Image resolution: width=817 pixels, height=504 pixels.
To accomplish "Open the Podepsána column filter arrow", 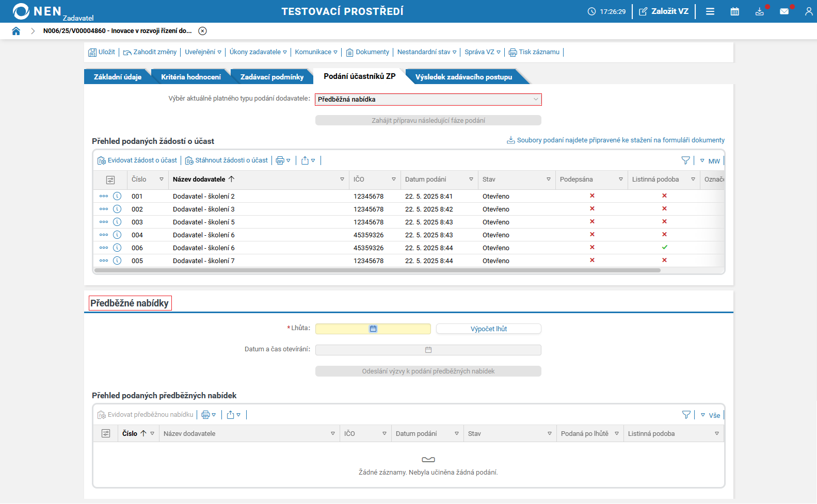I will 621,180.
